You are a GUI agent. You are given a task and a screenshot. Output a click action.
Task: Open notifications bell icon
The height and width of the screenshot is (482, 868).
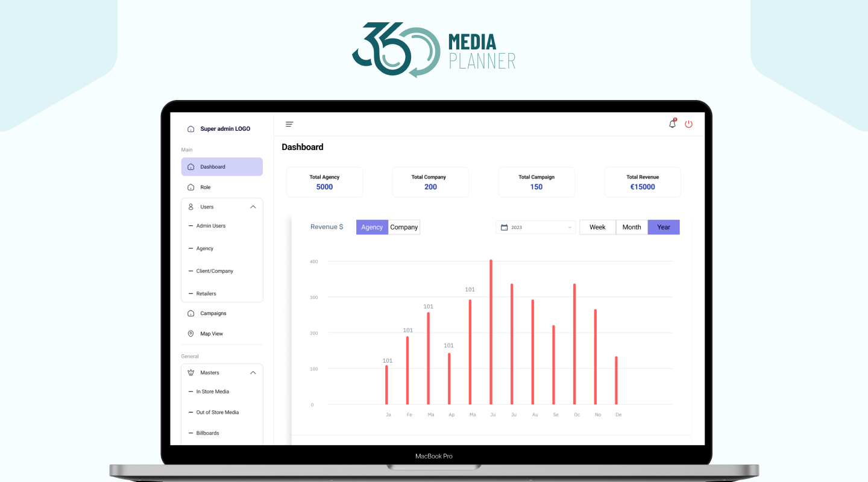(672, 124)
